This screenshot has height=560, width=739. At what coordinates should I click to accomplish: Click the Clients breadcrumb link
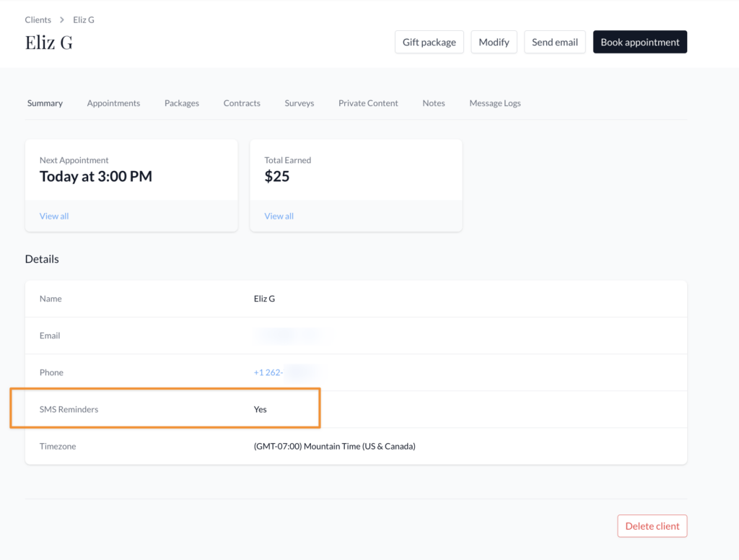point(38,20)
